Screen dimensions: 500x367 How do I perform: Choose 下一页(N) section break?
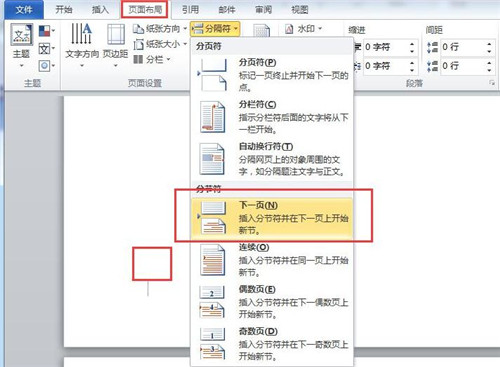tap(272, 218)
